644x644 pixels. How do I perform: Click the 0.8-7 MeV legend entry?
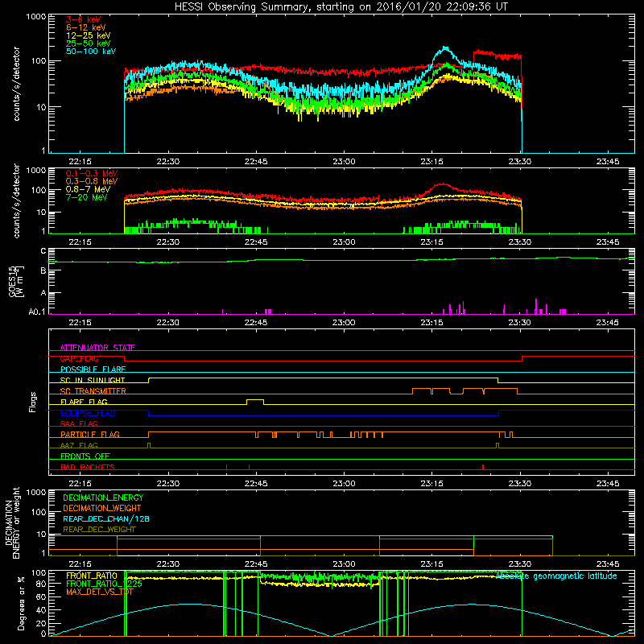coord(88,189)
